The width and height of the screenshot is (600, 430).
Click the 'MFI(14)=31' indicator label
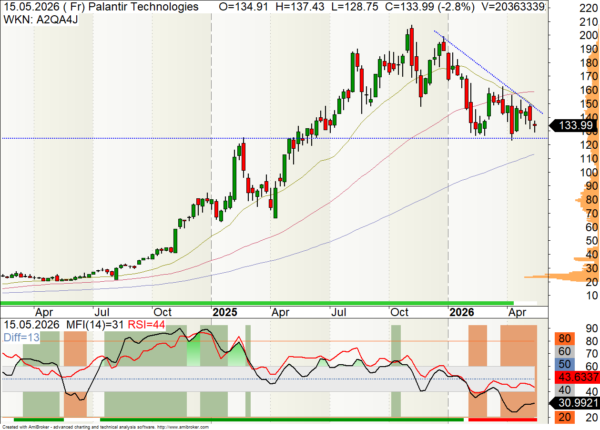95,325
